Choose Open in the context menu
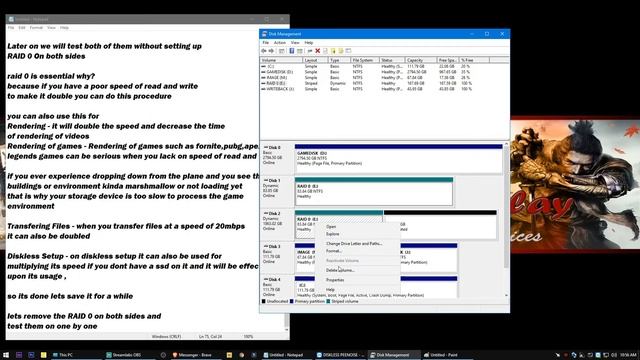Screen dimensions: 640x360 (x=331, y=227)
